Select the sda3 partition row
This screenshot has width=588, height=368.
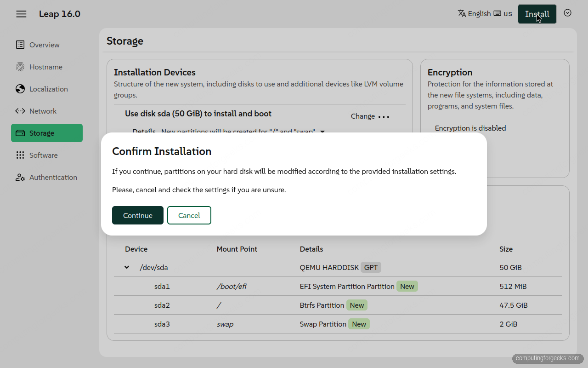pyautogui.click(x=338, y=324)
